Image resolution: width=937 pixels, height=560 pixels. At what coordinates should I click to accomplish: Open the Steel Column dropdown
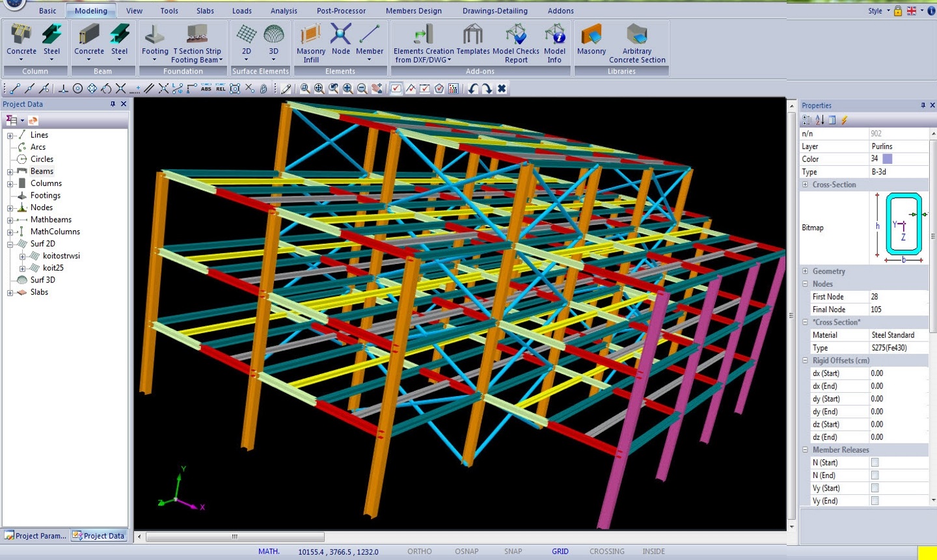pos(51,60)
